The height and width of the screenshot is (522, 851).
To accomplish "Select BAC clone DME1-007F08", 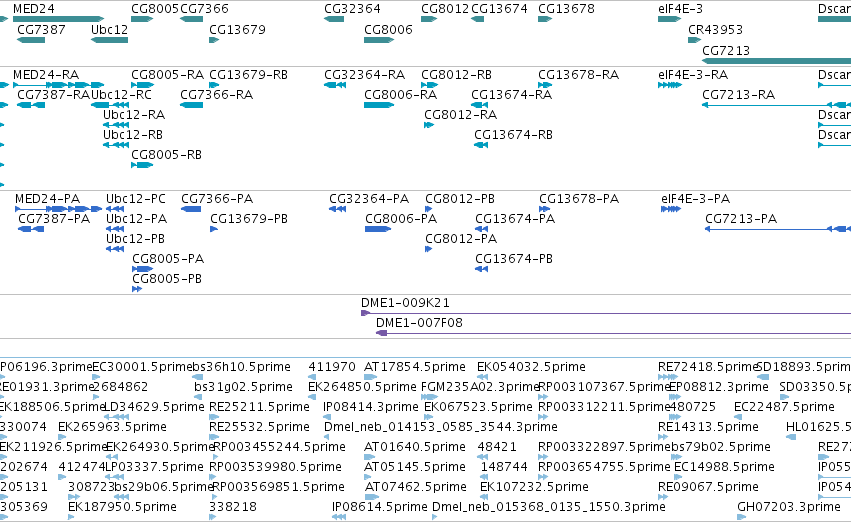I will coord(420,323).
